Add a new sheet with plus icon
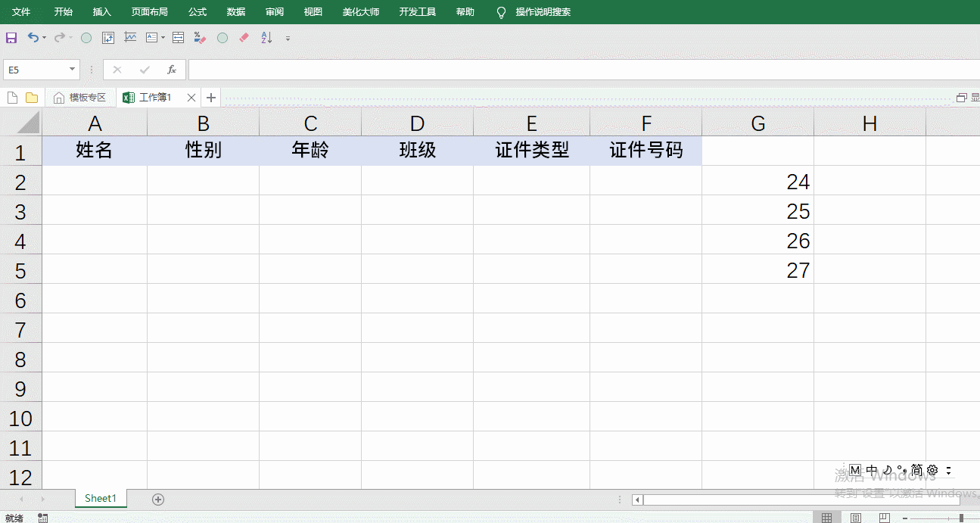980x523 pixels. coord(157,499)
